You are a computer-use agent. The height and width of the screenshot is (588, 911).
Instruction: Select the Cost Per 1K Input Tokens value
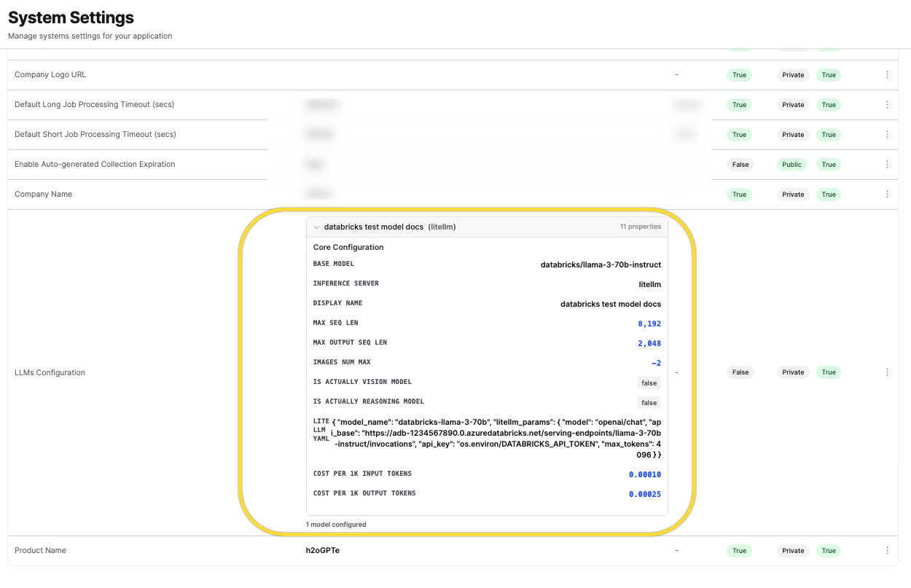[x=644, y=475]
